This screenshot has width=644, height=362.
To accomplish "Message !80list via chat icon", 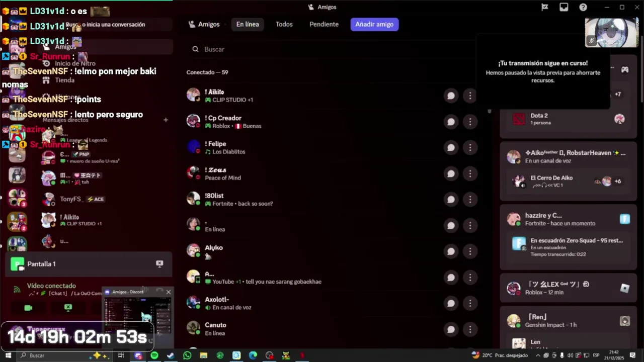I will click(451, 199).
